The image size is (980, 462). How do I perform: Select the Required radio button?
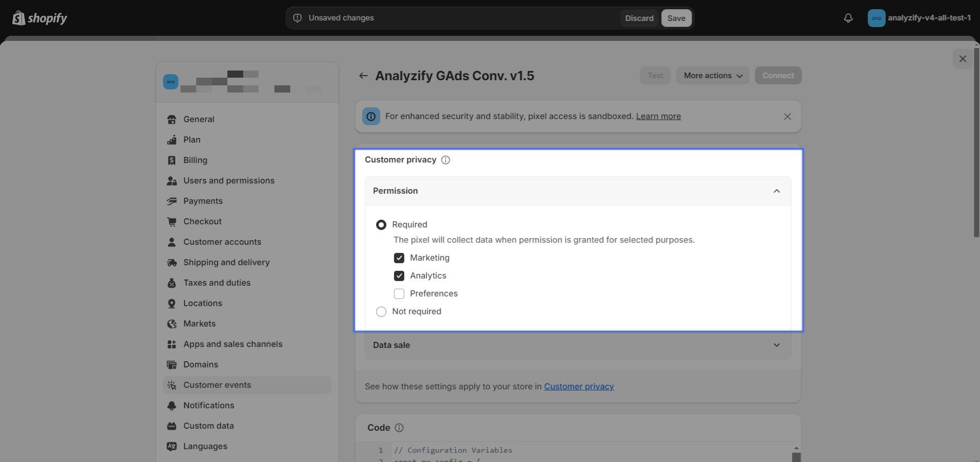381,225
